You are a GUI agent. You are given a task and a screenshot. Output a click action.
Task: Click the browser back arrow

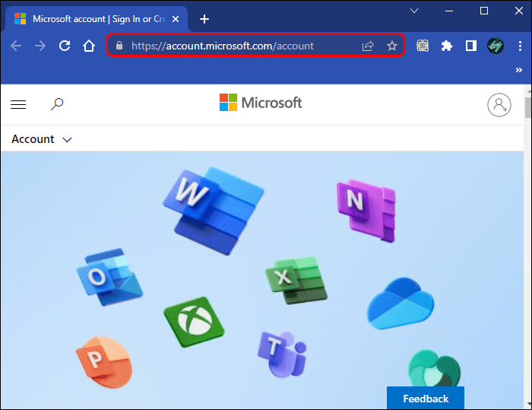point(16,46)
